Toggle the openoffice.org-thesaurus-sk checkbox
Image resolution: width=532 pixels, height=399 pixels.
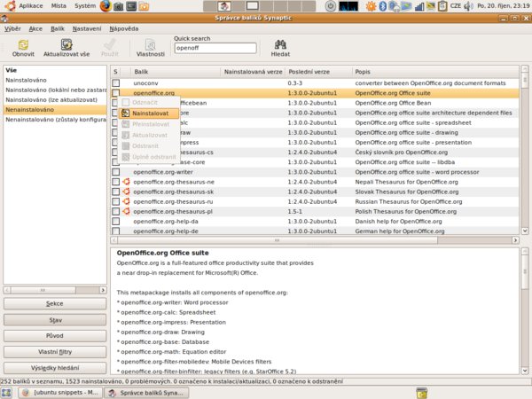click(x=116, y=192)
